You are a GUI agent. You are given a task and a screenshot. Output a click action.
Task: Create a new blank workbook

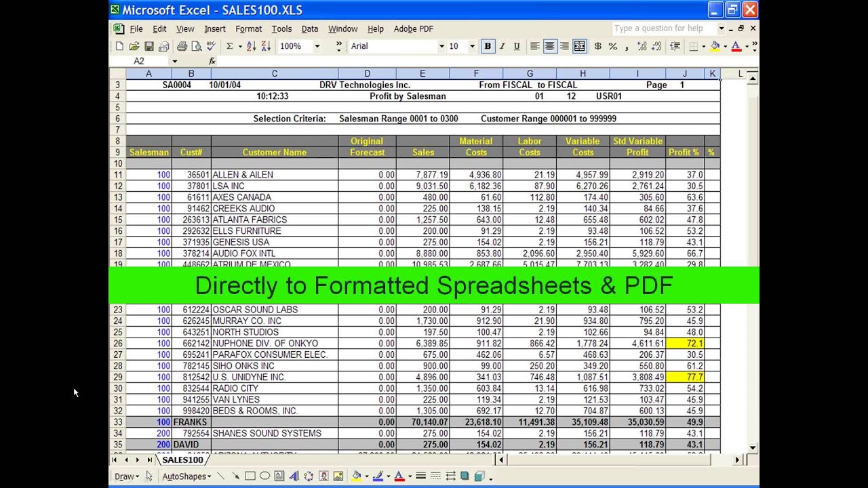point(119,46)
